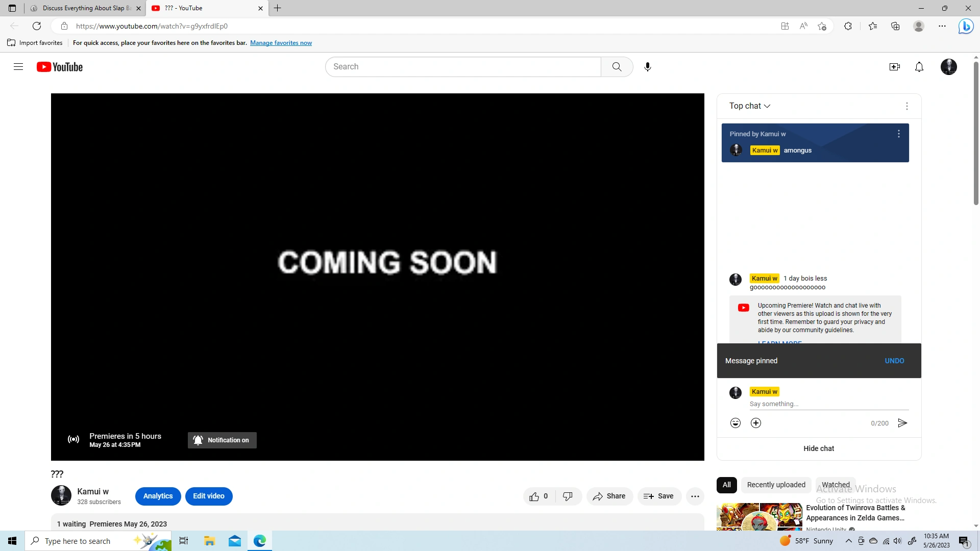Viewport: 980px width, 551px height.
Task: Open the YouTube notifications bell
Action: (x=919, y=67)
